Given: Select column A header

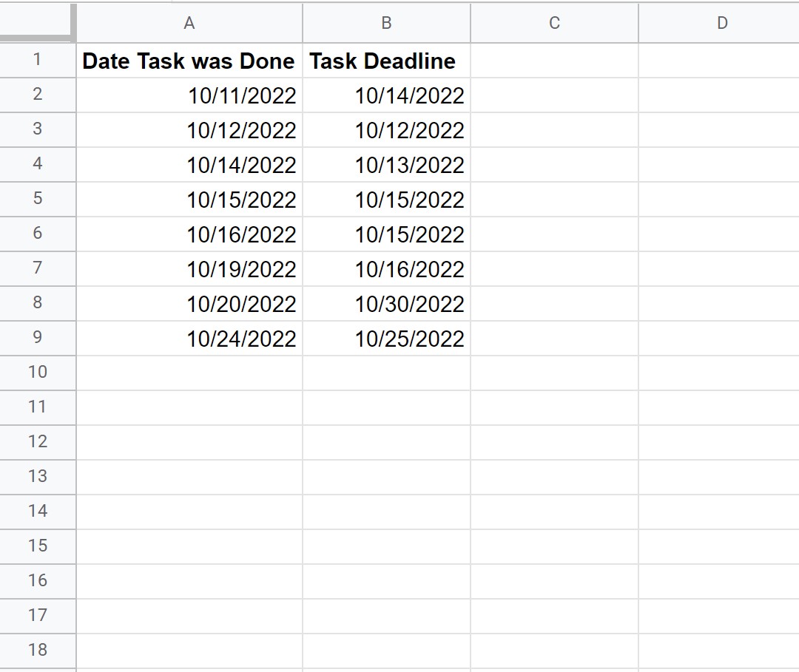Looking at the screenshot, I should [189, 23].
